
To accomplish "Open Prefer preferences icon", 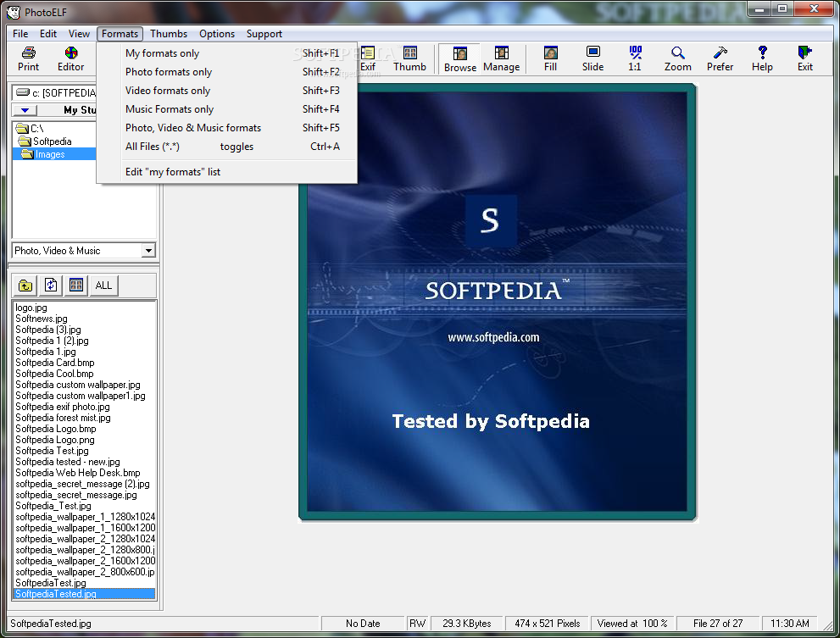I will 720,58.
